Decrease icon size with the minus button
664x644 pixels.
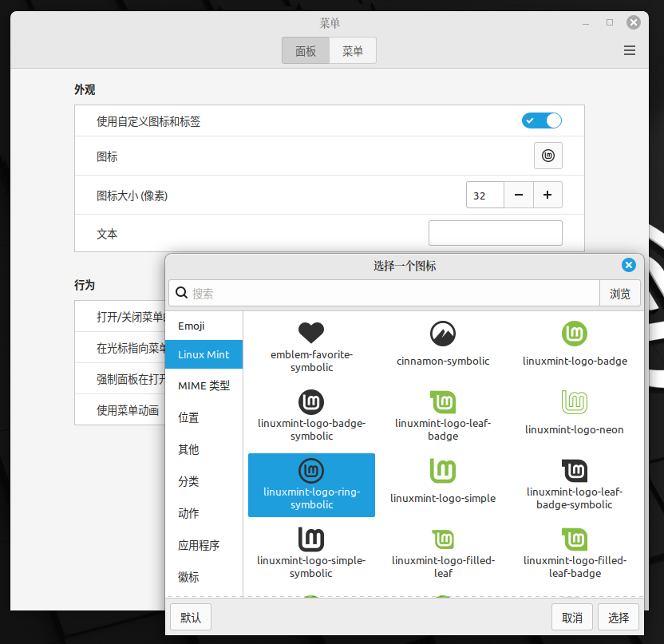519,195
